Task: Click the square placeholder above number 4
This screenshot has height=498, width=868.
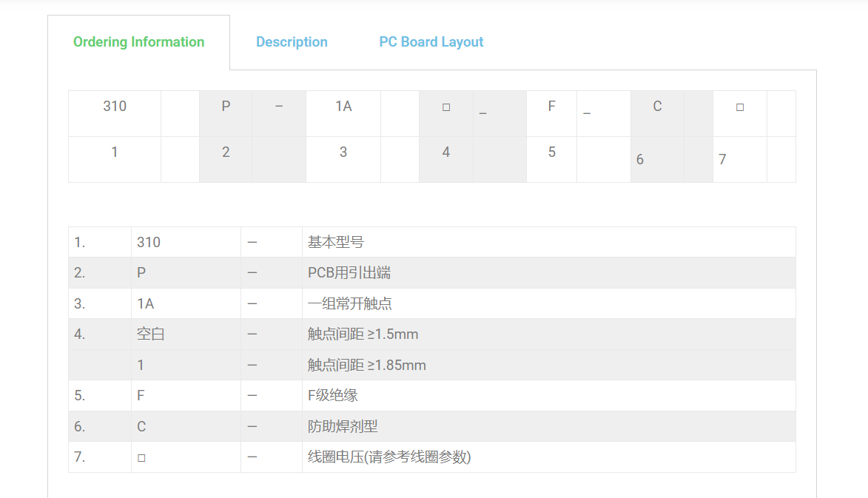Action: point(446,107)
